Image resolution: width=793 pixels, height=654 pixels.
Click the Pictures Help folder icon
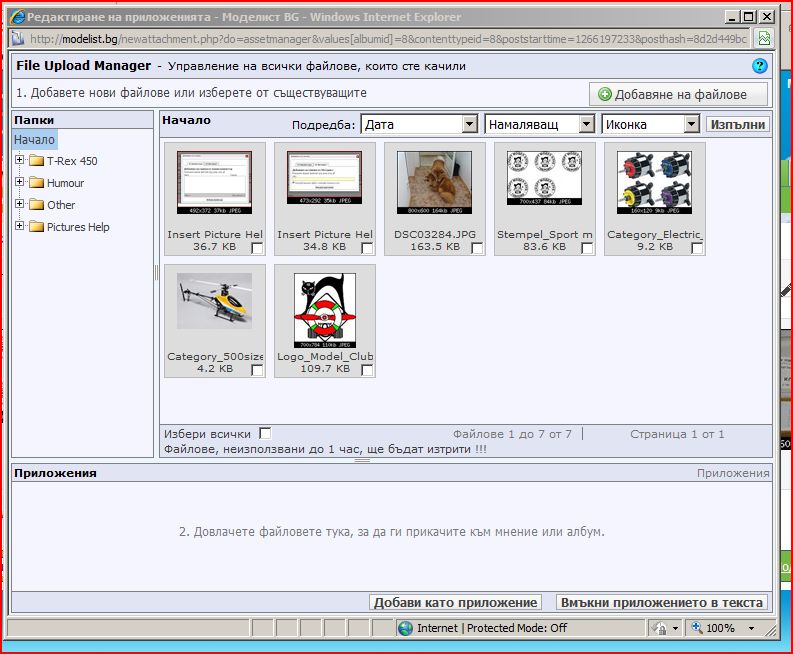click(x=36, y=227)
